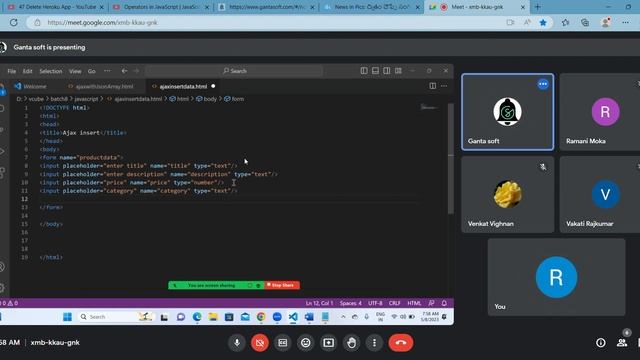Toggle primary sidebar layout icon
Screen dimensions: 640x360
tap(364, 71)
